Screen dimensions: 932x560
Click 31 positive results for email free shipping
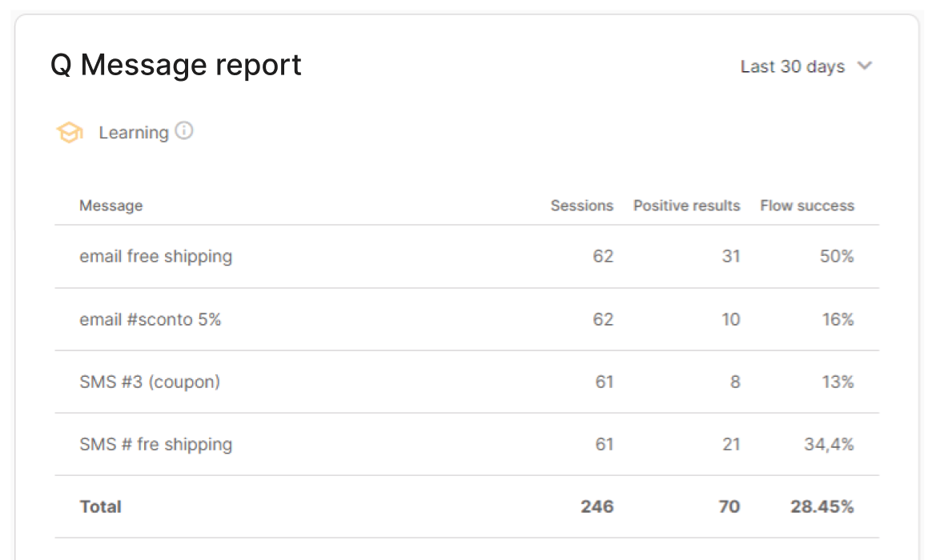click(731, 256)
